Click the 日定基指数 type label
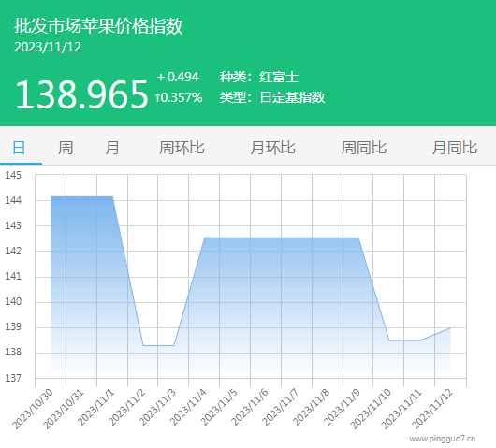This screenshot has height=448, width=496. 292,97
